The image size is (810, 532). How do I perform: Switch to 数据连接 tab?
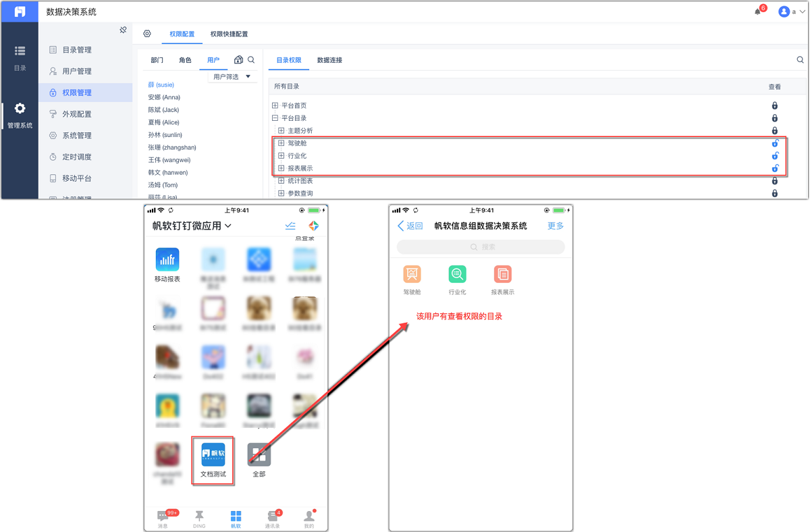point(329,60)
